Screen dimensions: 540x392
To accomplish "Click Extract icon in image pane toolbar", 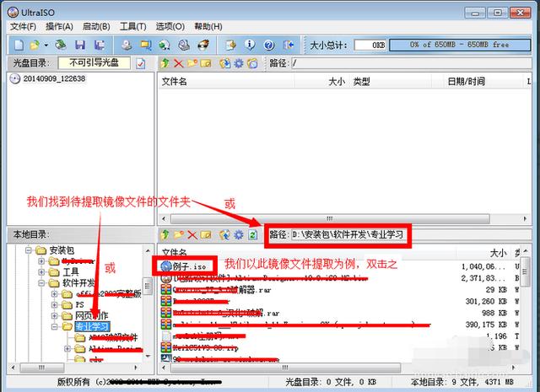I will (225, 63).
